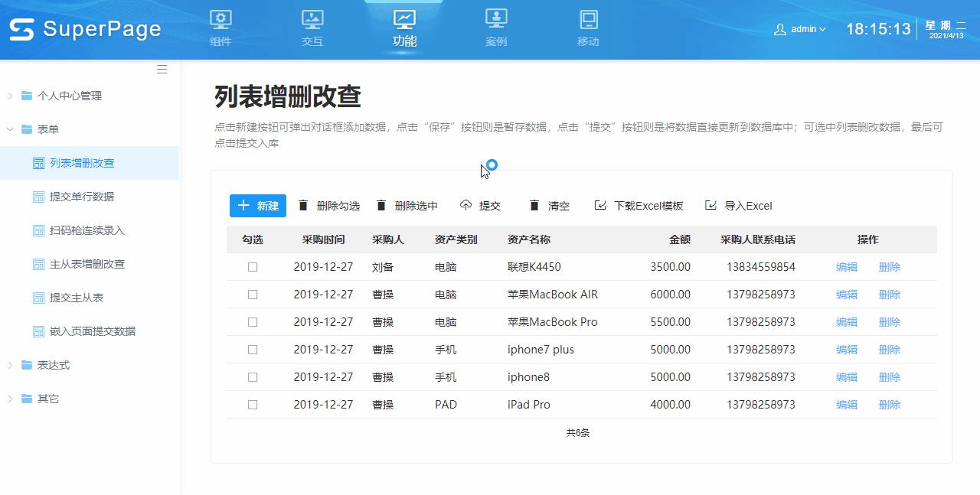Expand the 表达式 tree chevron
The image size is (980, 495).
pyautogui.click(x=10, y=365)
